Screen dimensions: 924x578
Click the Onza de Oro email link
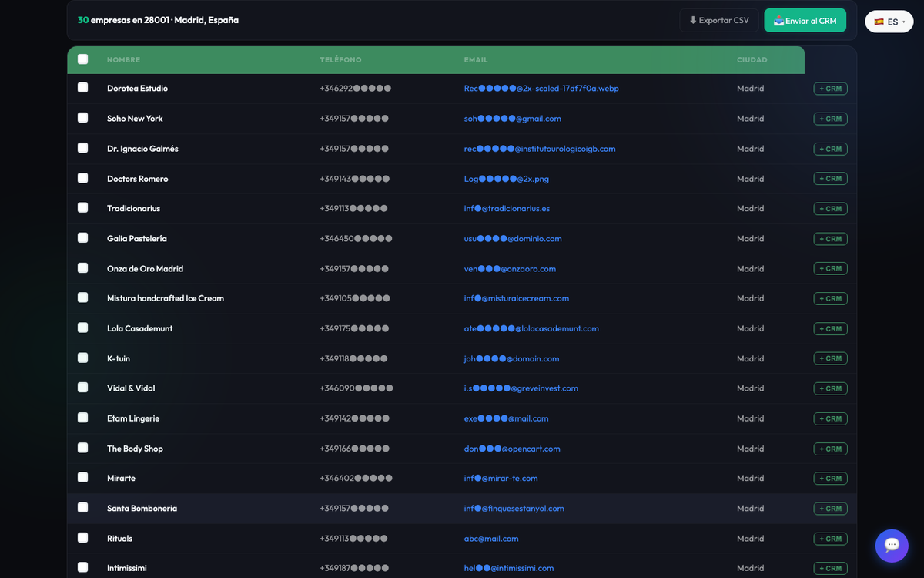click(x=510, y=269)
